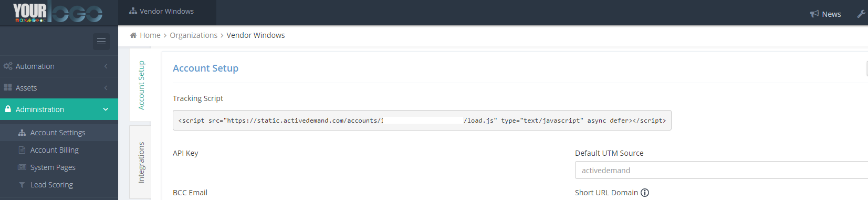This screenshot has width=868, height=200.
Task: Expand the Automation menu chevron
Action: (x=106, y=66)
